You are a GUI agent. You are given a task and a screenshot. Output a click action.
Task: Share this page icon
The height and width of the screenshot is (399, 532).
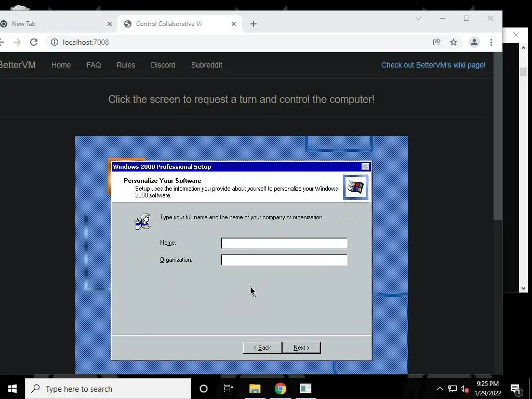click(436, 42)
